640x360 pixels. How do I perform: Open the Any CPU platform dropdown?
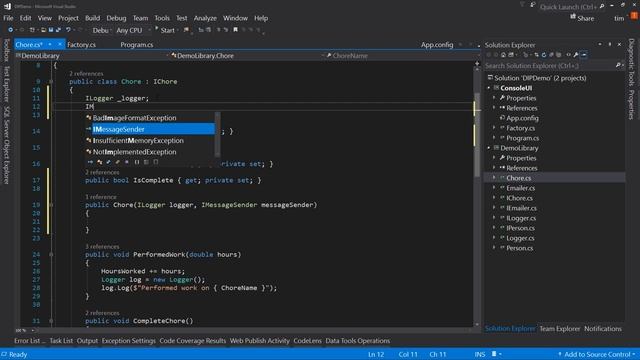coord(132,30)
